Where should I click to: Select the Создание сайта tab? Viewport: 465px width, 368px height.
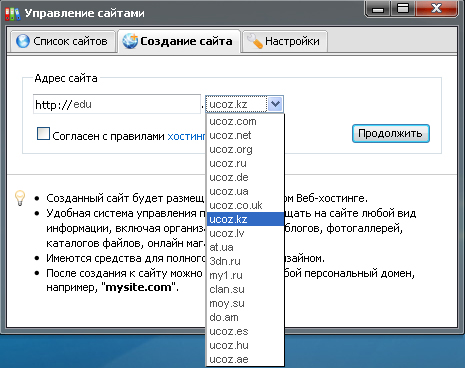[x=179, y=41]
